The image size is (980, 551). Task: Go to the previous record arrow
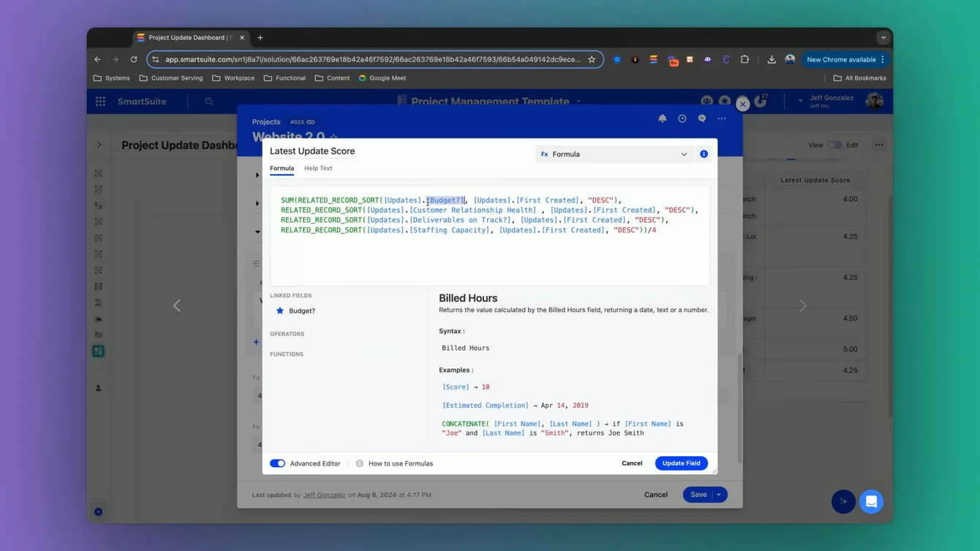click(177, 305)
